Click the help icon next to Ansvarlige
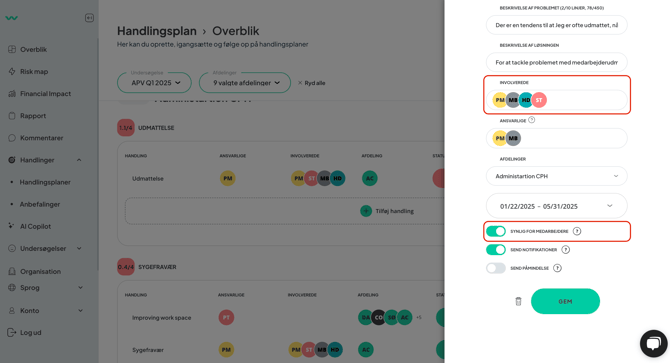Viewport: 670px width, 363px height. coord(532,120)
